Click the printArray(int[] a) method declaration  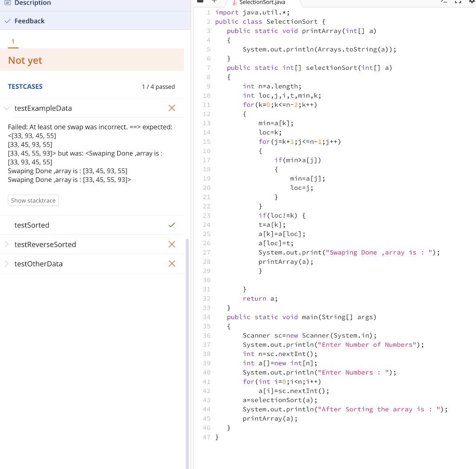(301, 31)
